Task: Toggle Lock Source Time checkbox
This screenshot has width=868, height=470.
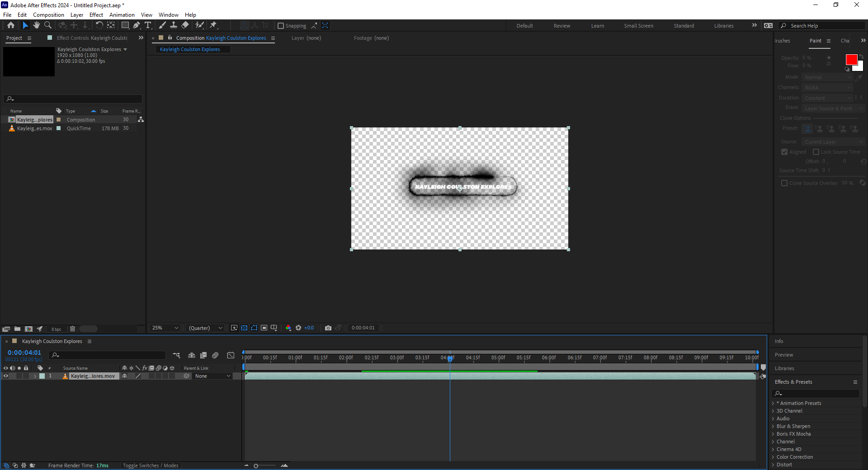Action: [x=816, y=152]
